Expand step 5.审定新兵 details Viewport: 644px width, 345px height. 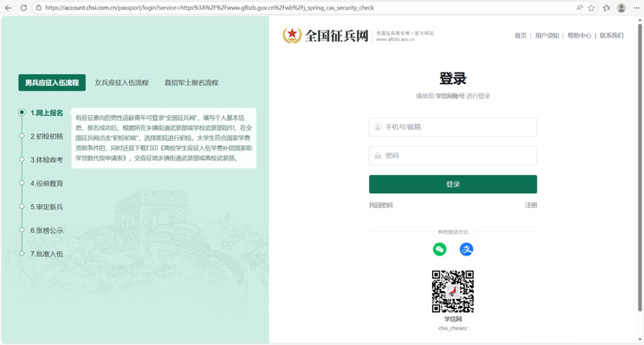pyautogui.click(x=46, y=207)
